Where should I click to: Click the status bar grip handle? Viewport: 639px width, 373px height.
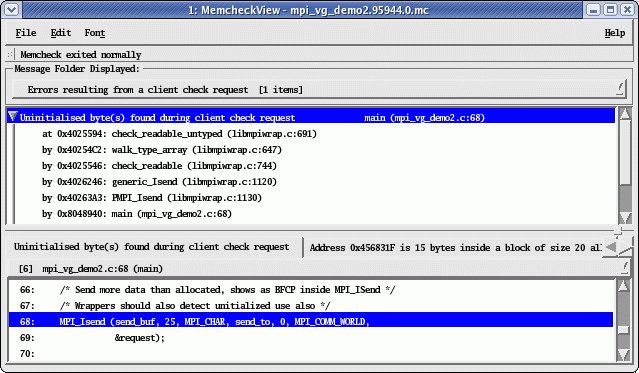(x=11, y=54)
